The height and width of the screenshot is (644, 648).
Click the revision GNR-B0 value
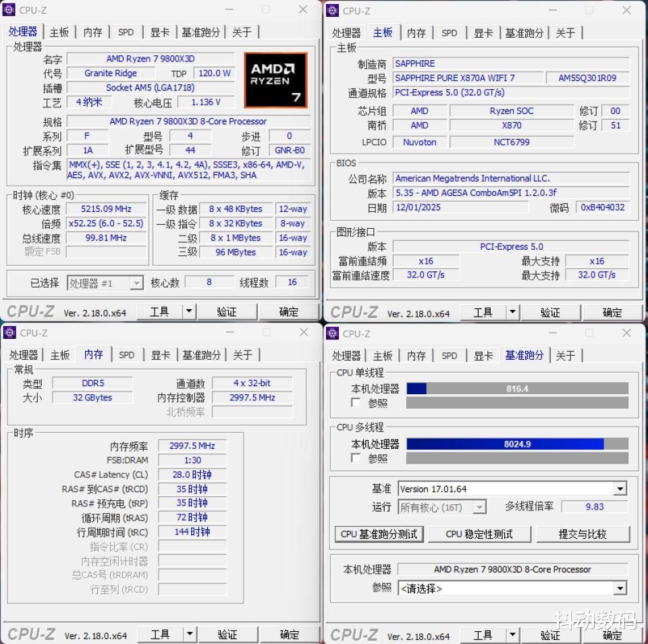pyautogui.click(x=290, y=150)
